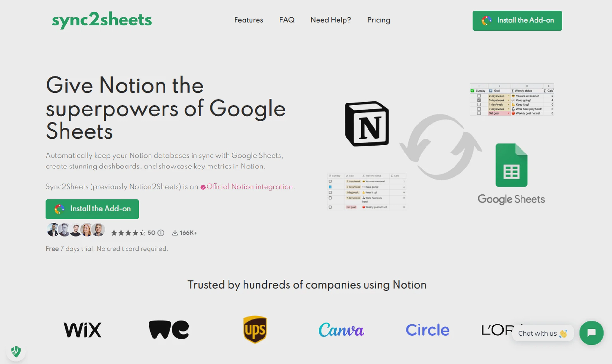Click the info icon beside rating 50

pyautogui.click(x=161, y=233)
